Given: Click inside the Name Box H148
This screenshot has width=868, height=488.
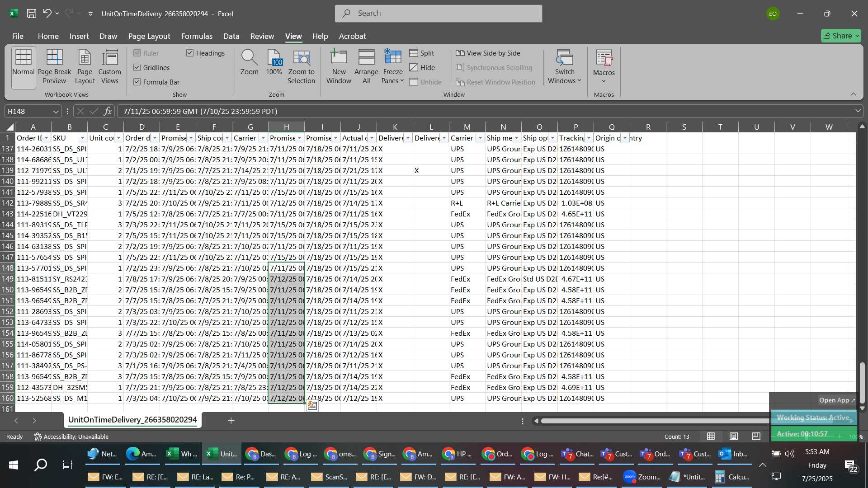Looking at the screenshot, I should [28, 111].
